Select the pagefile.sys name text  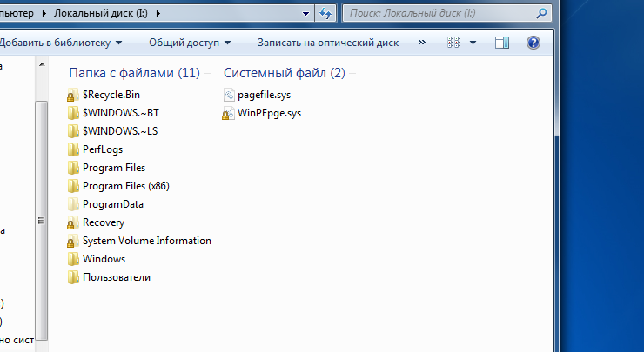(264, 95)
